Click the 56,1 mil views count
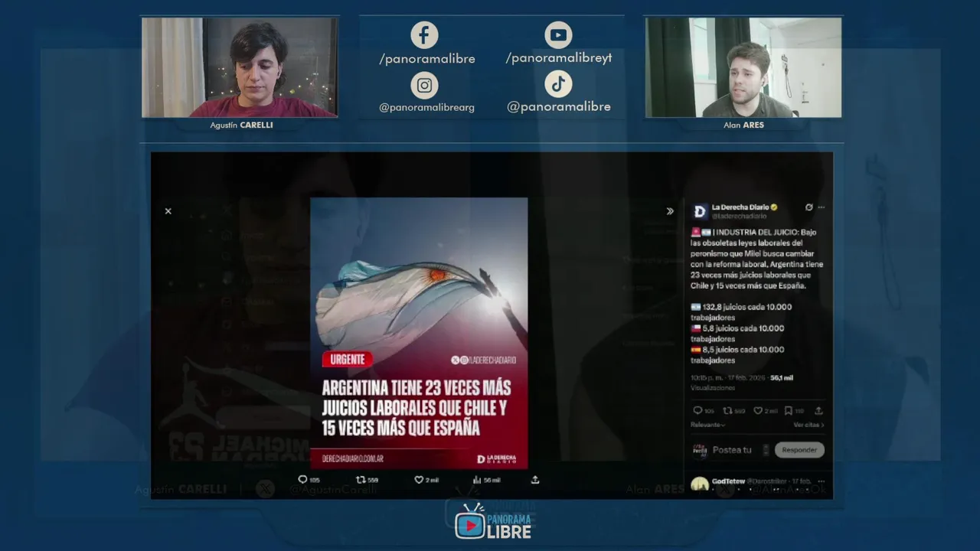 (x=782, y=378)
